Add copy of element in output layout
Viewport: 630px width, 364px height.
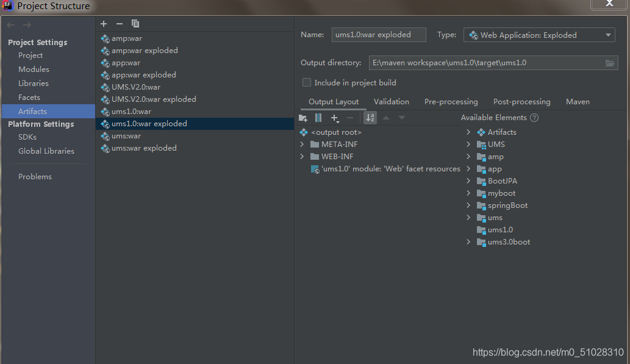point(335,118)
